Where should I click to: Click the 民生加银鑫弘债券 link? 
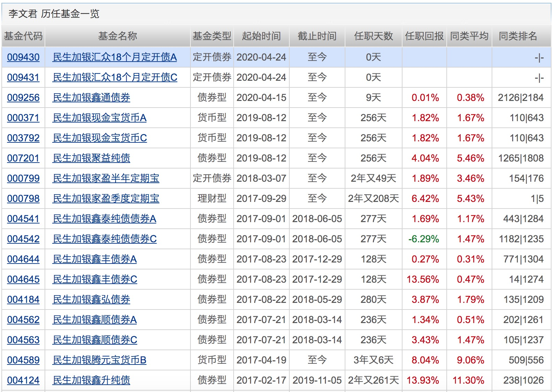(x=92, y=299)
